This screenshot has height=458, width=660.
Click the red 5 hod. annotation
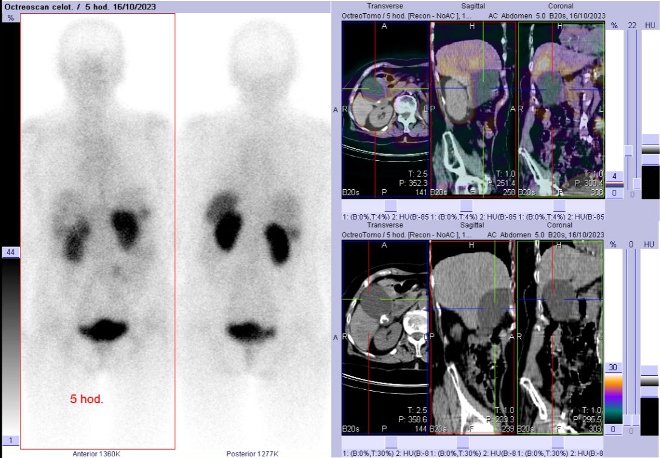point(86,399)
